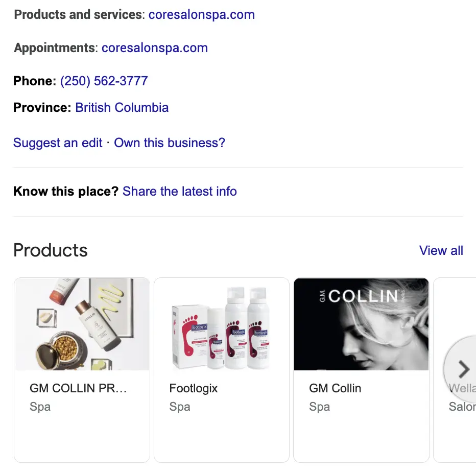The image size is (476, 471).
Task: Open the Products and services coresalonspa.com link
Action: (x=201, y=14)
